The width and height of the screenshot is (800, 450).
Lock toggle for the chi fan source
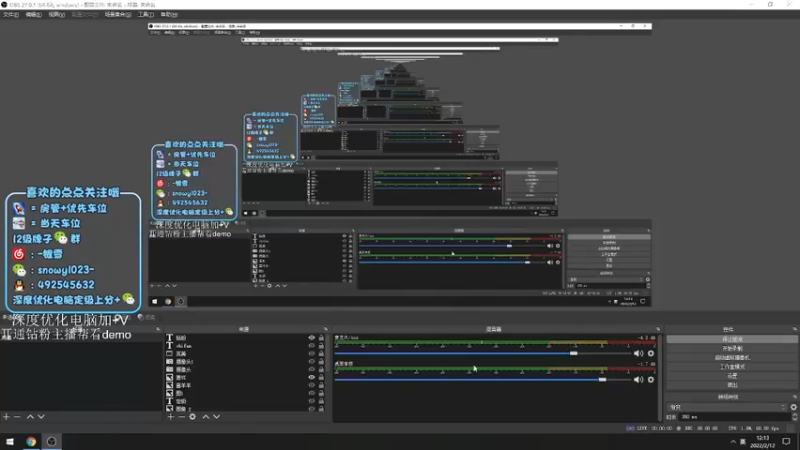click(321, 345)
